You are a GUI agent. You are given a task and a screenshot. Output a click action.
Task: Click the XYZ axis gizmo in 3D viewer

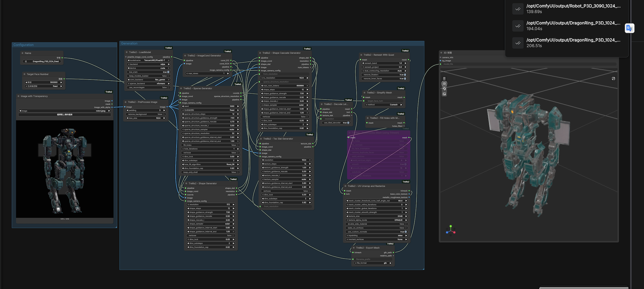coord(450,230)
